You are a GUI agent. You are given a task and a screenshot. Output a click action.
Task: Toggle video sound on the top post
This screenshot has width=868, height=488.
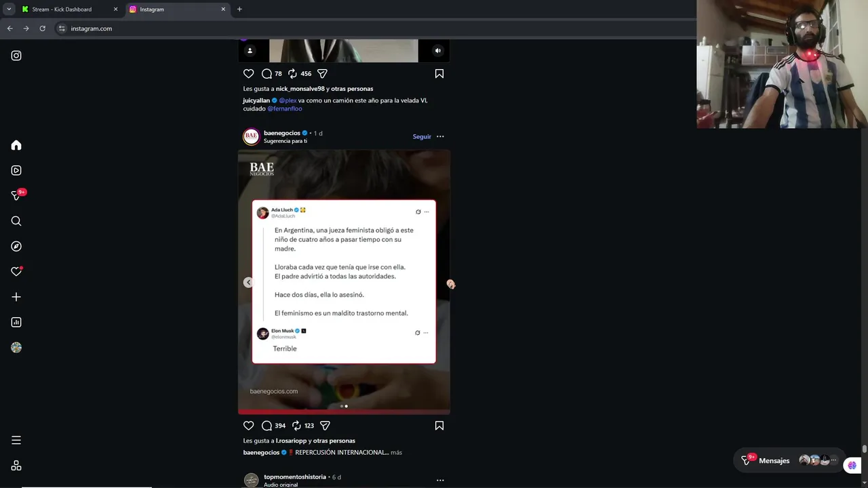438,50
